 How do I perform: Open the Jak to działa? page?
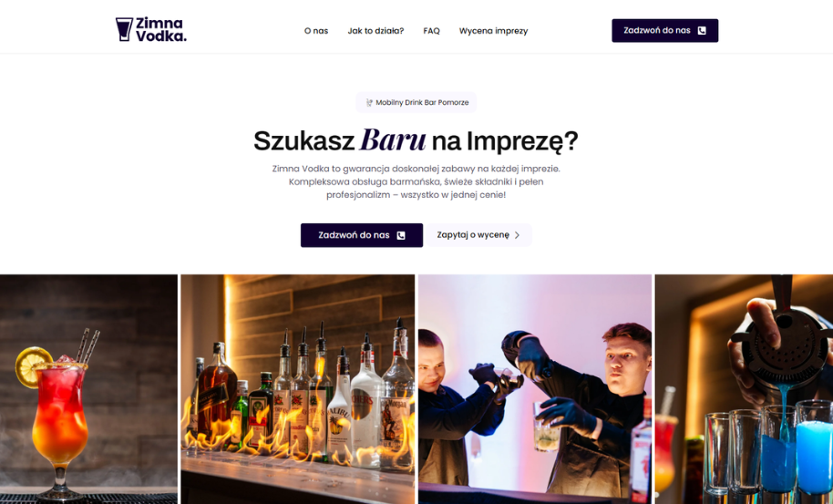pyautogui.click(x=375, y=31)
